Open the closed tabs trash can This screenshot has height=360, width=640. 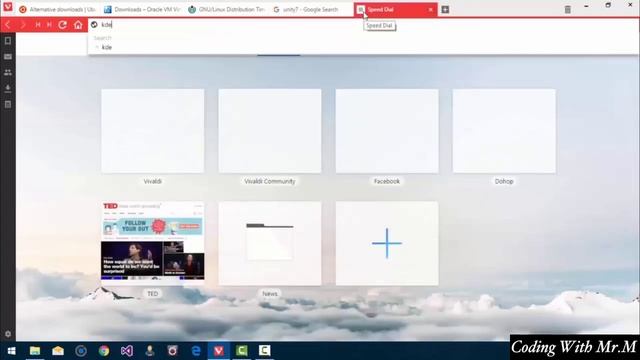click(567, 9)
